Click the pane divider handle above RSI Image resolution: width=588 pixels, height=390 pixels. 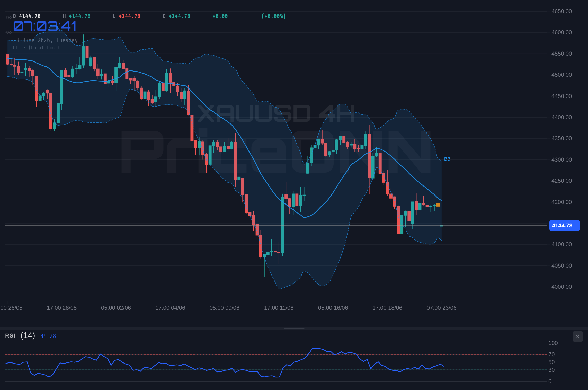[294, 329]
